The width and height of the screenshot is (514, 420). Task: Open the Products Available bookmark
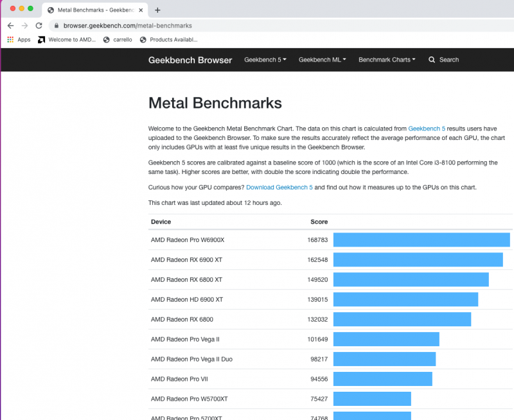168,40
